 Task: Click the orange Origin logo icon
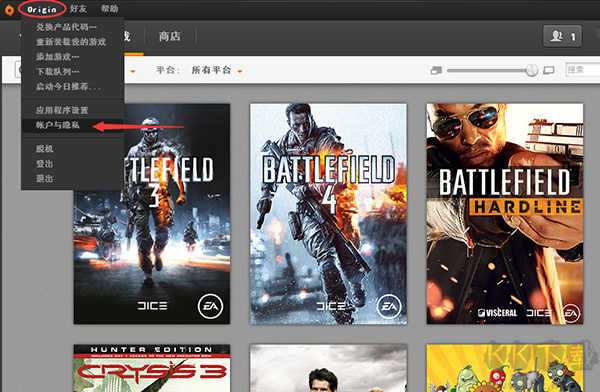click(9, 10)
